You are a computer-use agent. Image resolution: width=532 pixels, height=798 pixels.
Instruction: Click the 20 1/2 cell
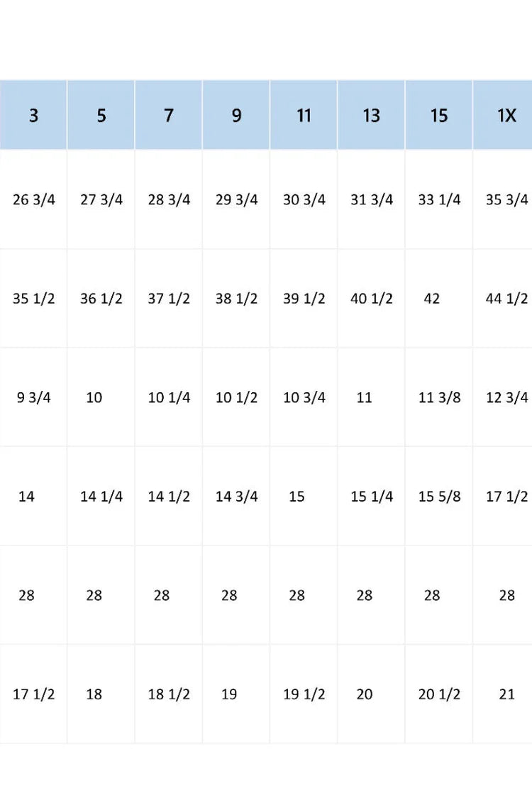click(439, 694)
